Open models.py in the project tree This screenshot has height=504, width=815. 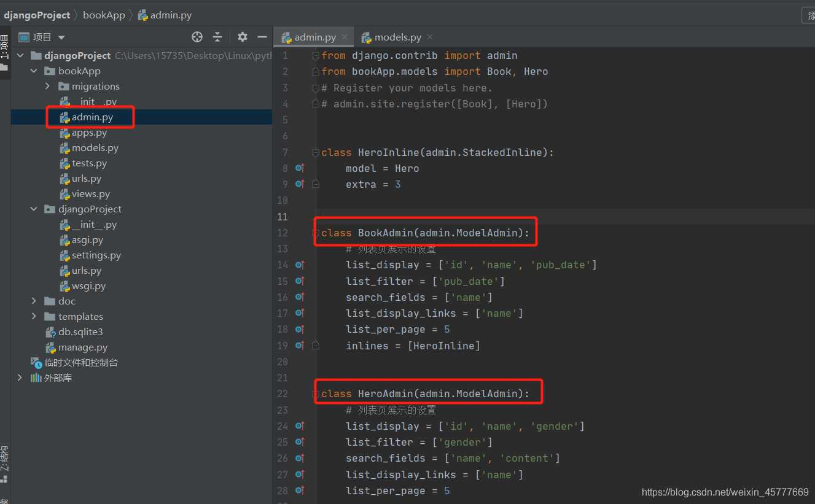(95, 147)
